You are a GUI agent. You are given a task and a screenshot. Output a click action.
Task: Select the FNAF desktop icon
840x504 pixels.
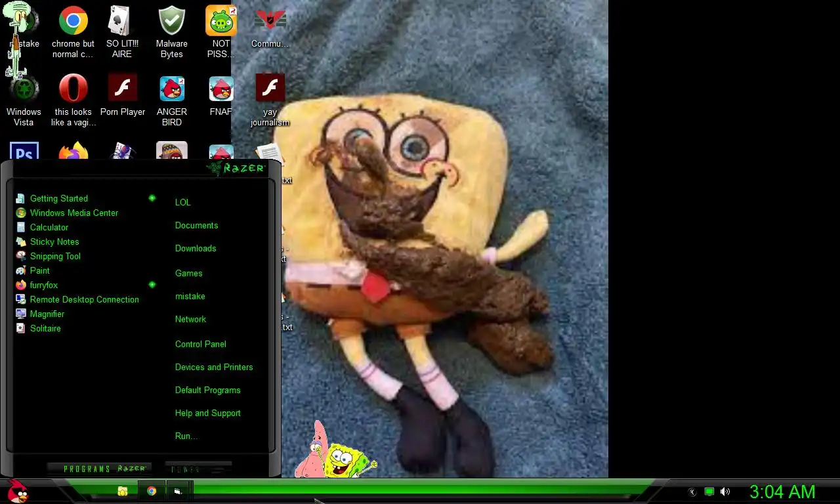(221, 96)
